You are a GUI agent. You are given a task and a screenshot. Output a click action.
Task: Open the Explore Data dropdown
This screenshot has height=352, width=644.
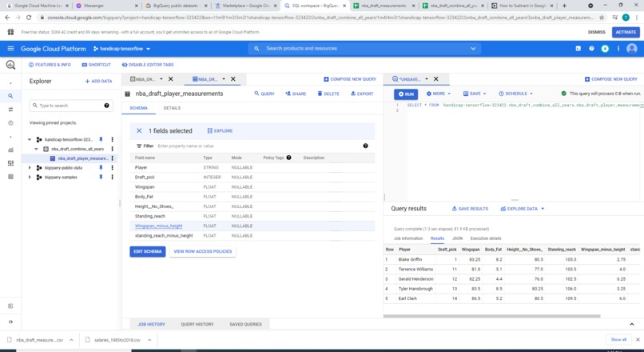pyautogui.click(x=523, y=209)
